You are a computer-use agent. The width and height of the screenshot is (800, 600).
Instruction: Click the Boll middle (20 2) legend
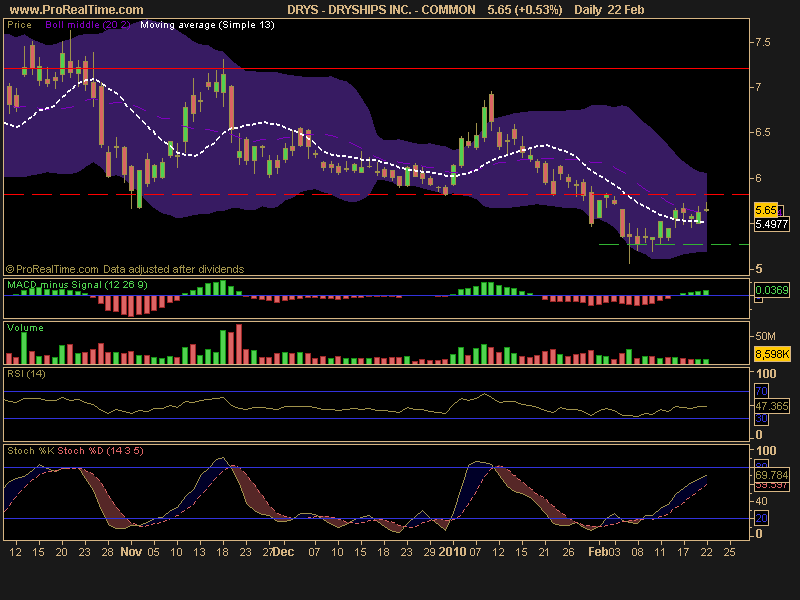coord(88,24)
